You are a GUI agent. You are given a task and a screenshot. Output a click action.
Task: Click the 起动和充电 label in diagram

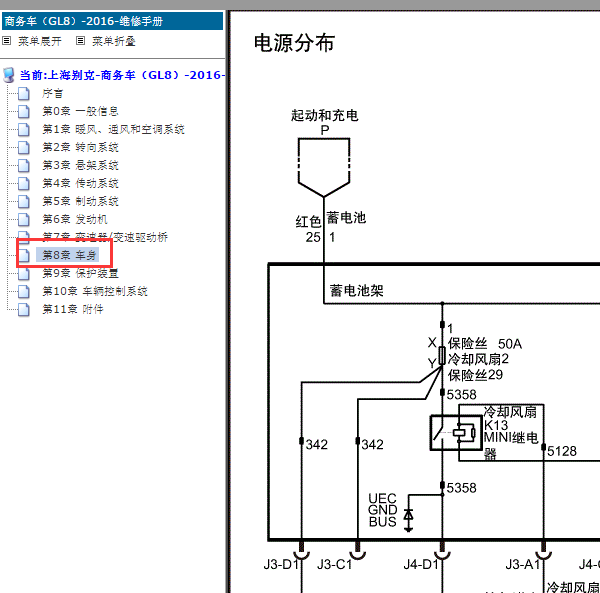(x=324, y=115)
